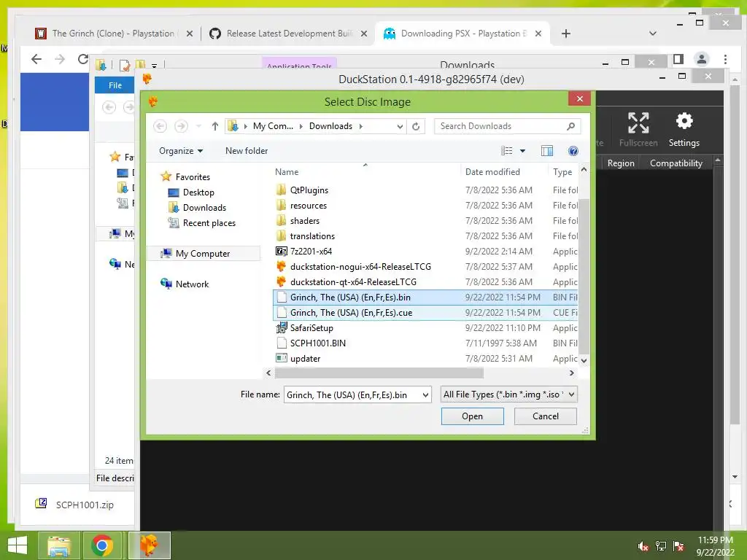This screenshot has width=747, height=560.
Task: Reload the page in Chrome
Action: click(x=83, y=59)
